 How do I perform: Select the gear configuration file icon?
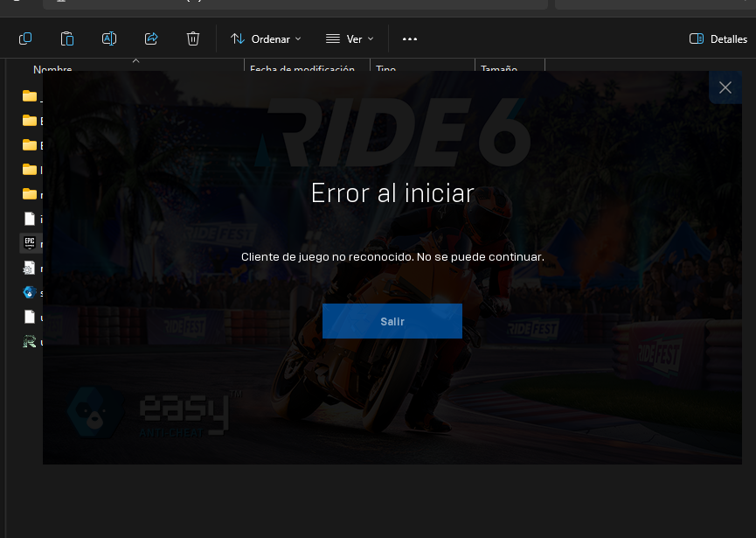pos(29,268)
